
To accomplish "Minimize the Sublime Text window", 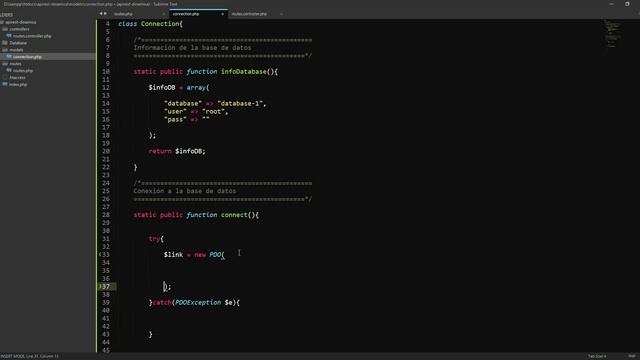I will [611, 4].
